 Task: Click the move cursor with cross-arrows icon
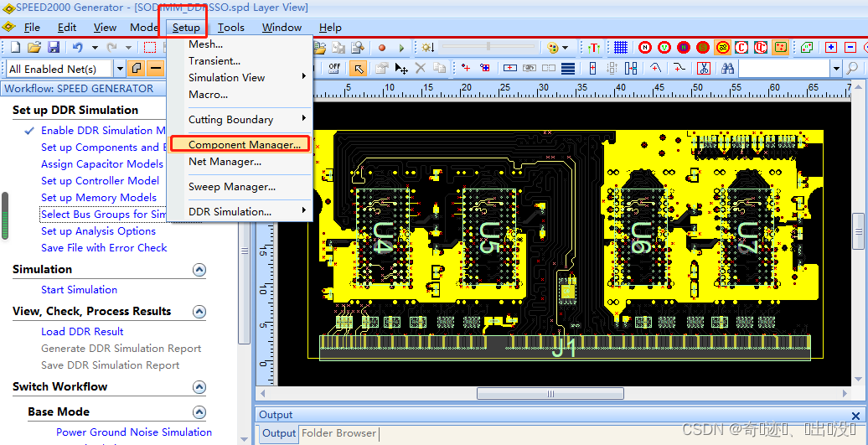coord(401,69)
